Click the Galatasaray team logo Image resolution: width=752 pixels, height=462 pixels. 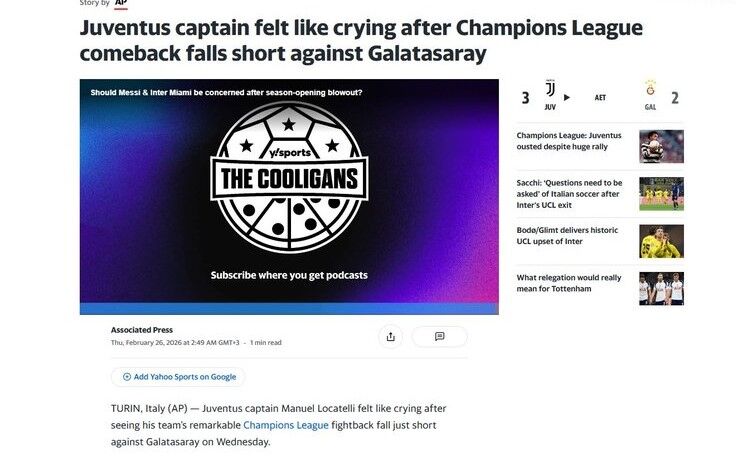point(650,88)
